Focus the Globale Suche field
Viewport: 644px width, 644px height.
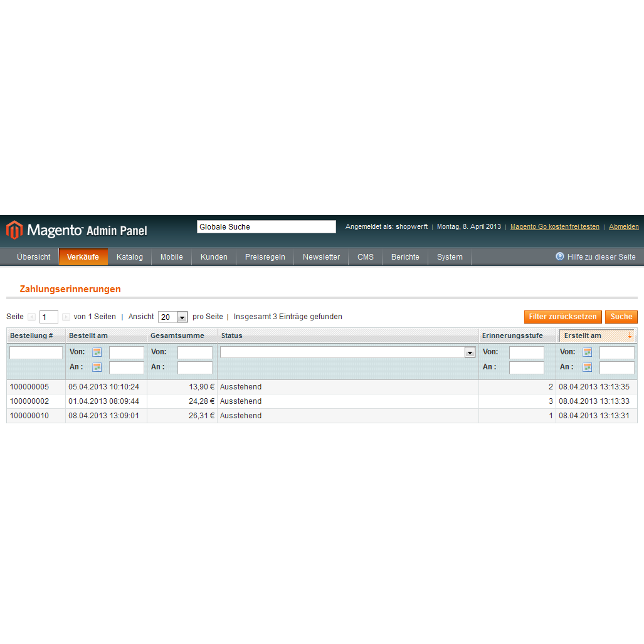266,227
